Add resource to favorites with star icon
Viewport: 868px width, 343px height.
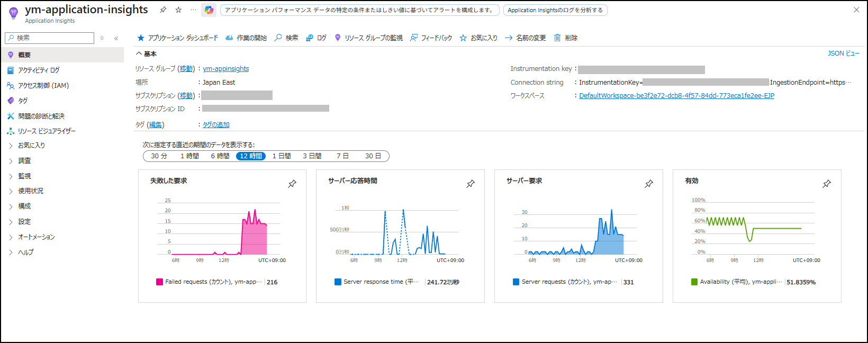[x=178, y=10]
